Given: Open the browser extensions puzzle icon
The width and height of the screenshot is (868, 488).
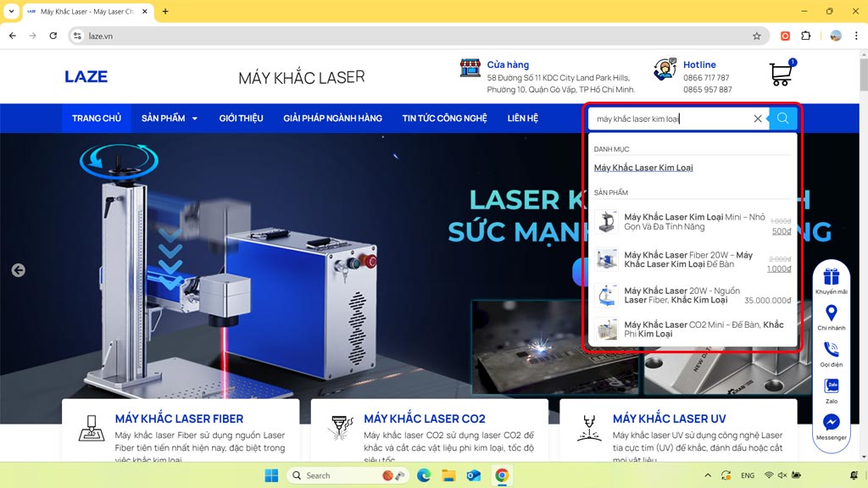Looking at the screenshot, I should pos(806,36).
